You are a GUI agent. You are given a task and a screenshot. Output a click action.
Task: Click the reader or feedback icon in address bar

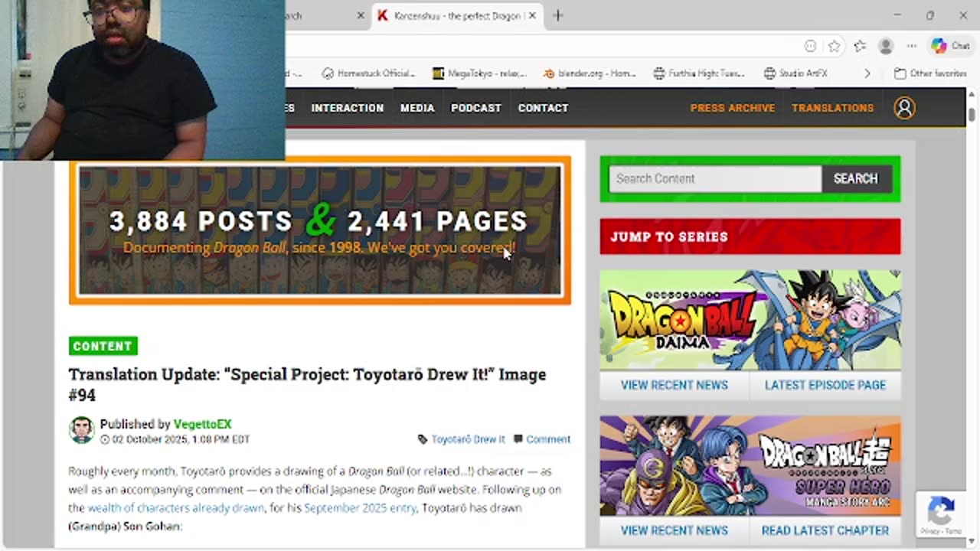[810, 46]
